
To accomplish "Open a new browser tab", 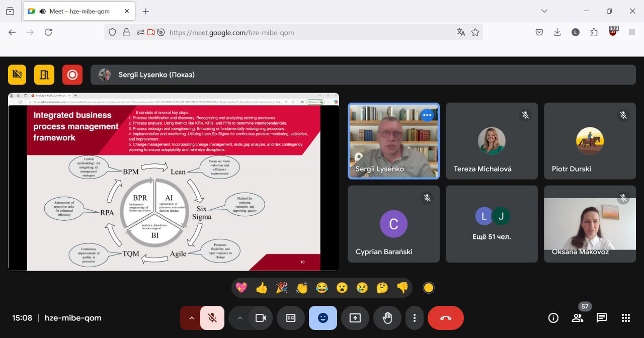I will click(x=145, y=11).
